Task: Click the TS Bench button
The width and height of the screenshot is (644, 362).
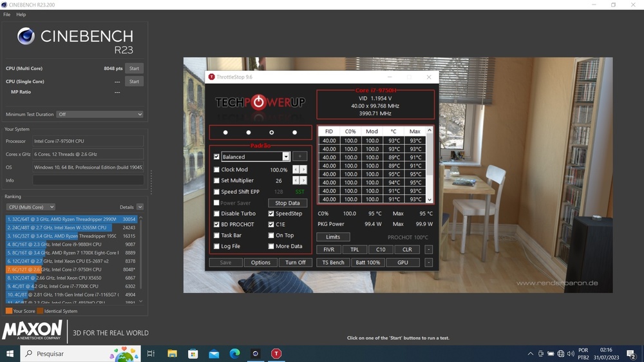Action: (x=333, y=263)
